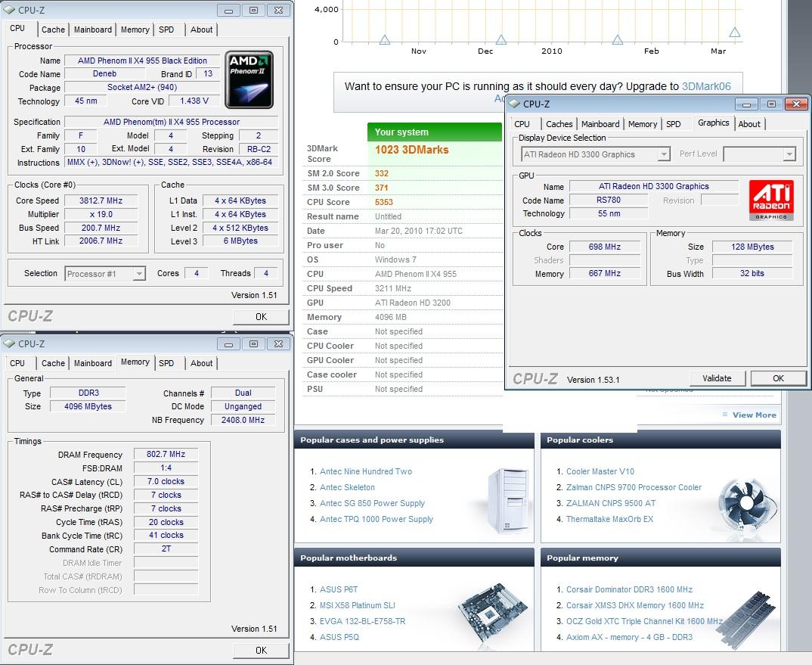Click the computer case image under Popular cases
Screen dimensions: 812x665
coord(509,500)
